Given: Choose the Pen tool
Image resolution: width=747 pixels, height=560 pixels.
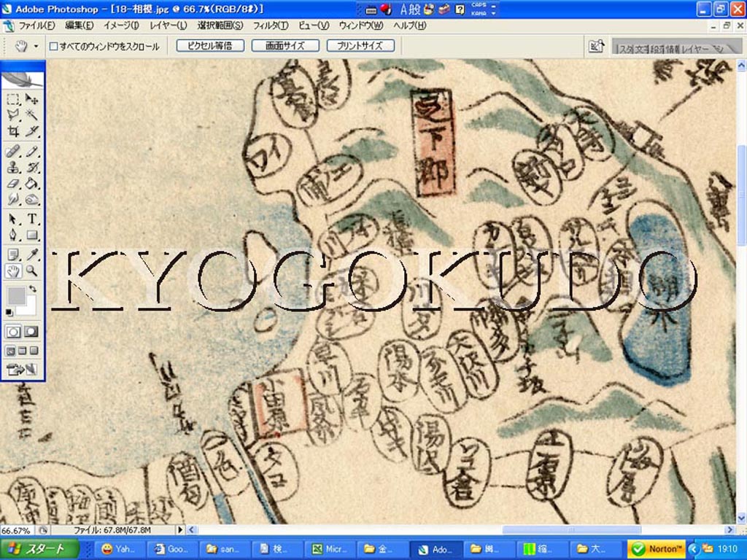Looking at the screenshot, I should 13,235.
